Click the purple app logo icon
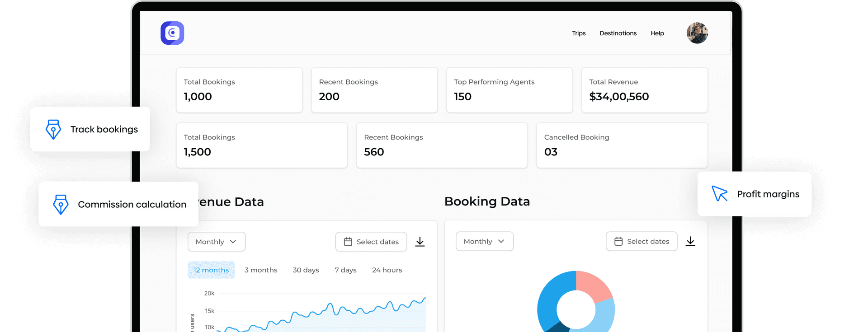Screen dimensions: 868x332 pos(172,33)
